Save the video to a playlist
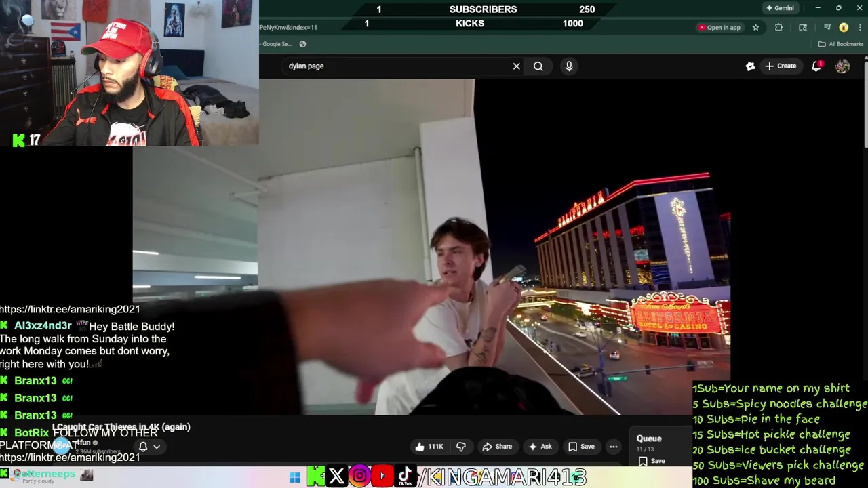The height and width of the screenshot is (488, 868). click(581, 447)
